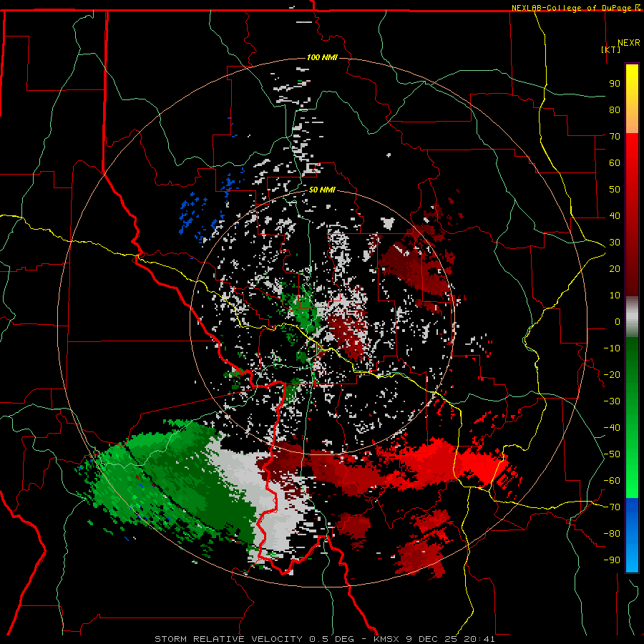Viewport: 644px width, 644px height.
Task: Click the 50 NMI range ring label
Action: pyautogui.click(x=322, y=190)
